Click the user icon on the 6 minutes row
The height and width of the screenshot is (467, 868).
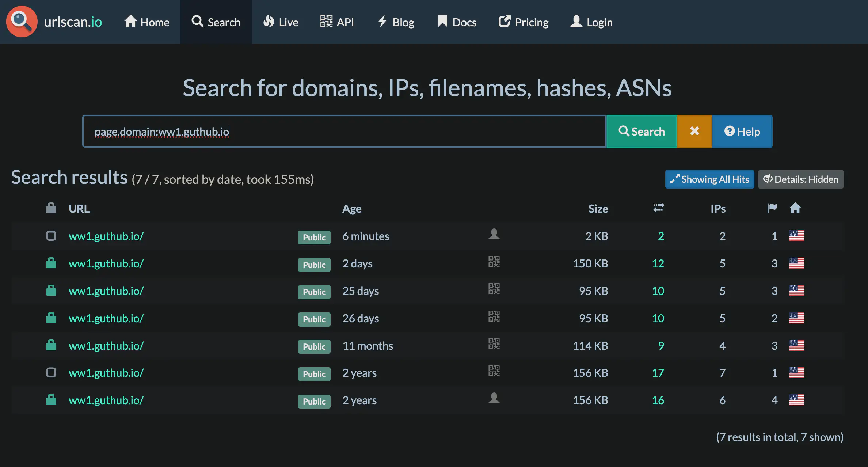coord(494,234)
